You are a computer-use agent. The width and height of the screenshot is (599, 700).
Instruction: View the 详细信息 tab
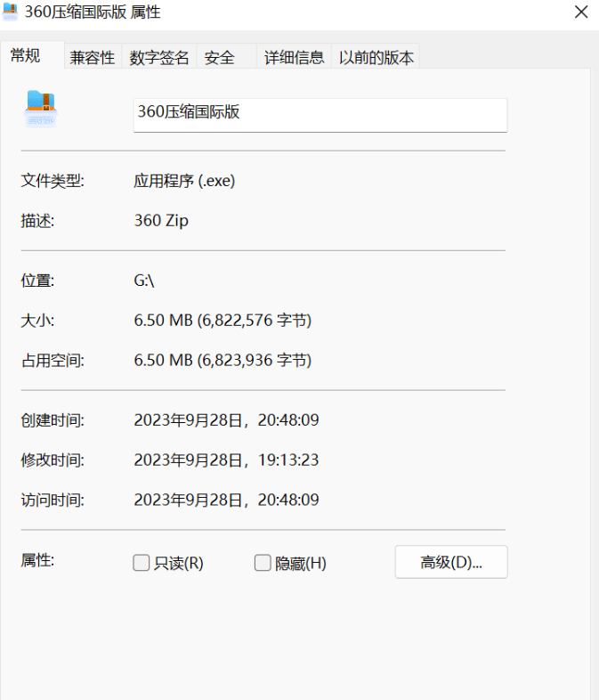coord(294,58)
